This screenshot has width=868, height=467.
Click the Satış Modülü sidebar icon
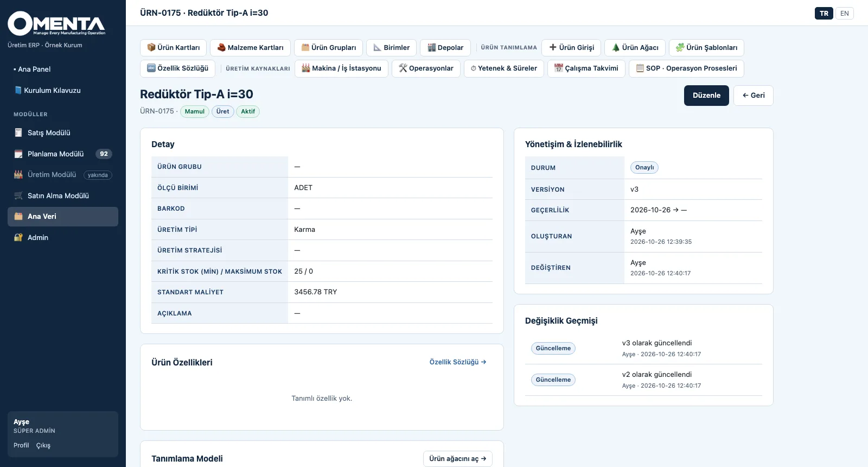(18, 132)
